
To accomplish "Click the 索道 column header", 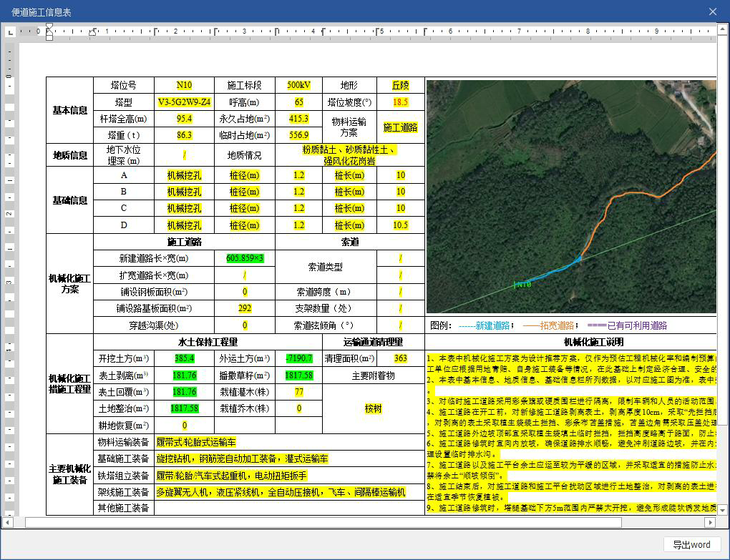I will pyautogui.click(x=350, y=242).
